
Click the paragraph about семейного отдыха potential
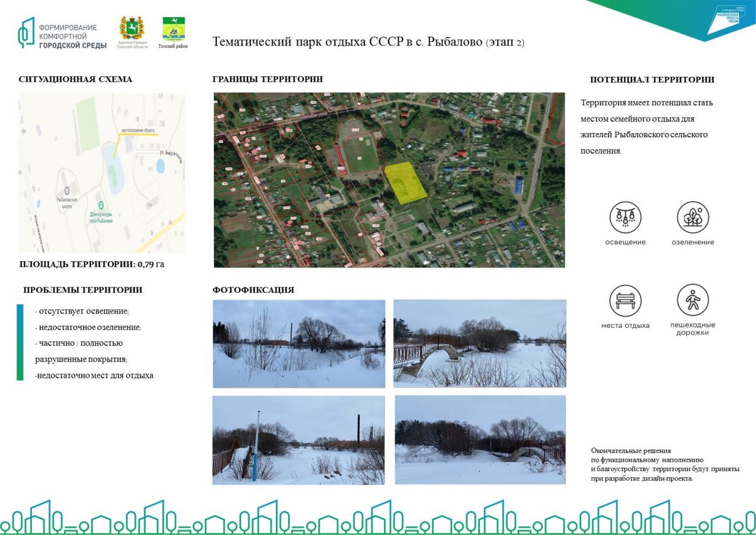point(647,127)
